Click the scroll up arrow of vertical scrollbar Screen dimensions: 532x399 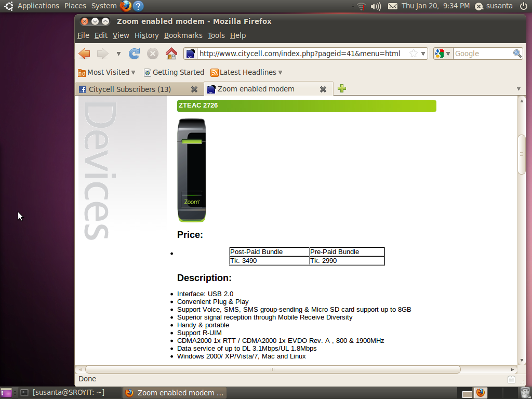coord(522,101)
